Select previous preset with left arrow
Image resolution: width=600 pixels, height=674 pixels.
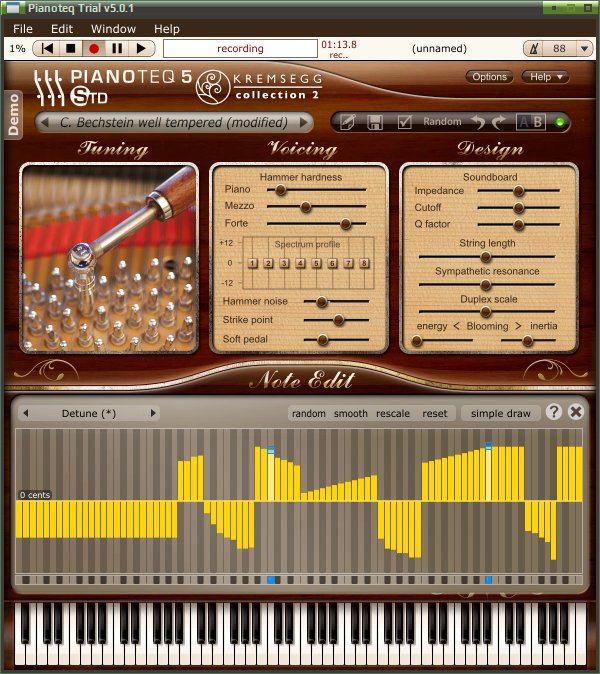[x=45, y=123]
